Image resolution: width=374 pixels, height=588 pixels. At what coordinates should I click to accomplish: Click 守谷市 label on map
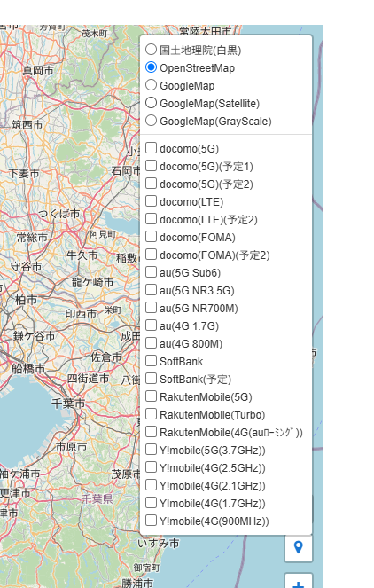pyautogui.click(x=27, y=267)
